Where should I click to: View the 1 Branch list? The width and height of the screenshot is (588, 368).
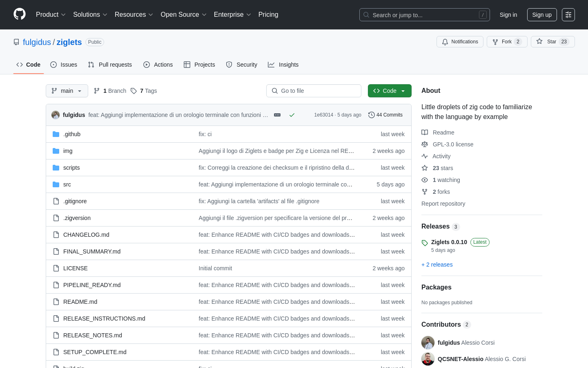110,91
